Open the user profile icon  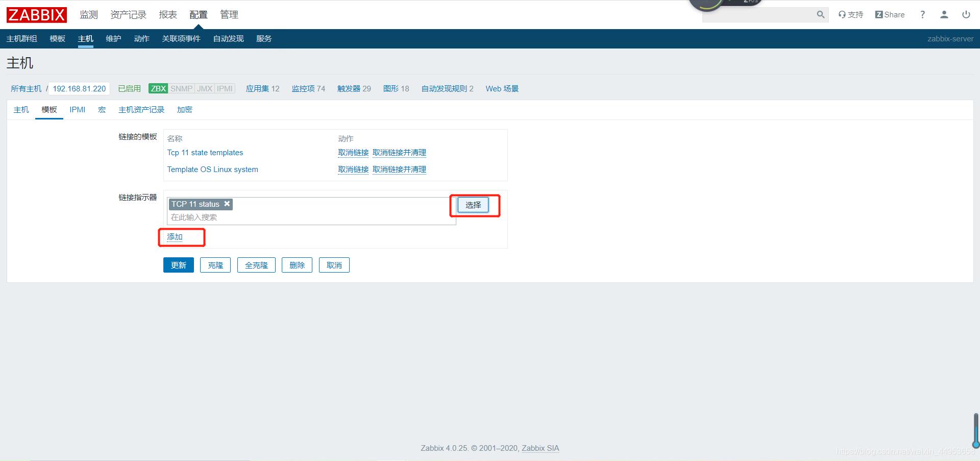click(944, 15)
